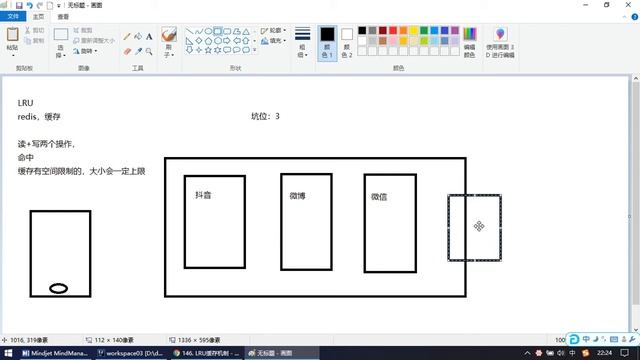Pick the yellow palette swatch
Viewport: 640px width, 360px height.
[413, 31]
